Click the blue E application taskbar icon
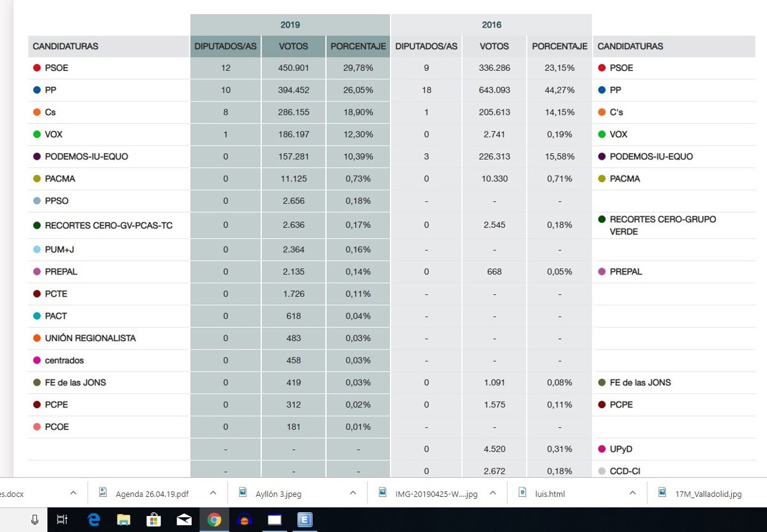Image resolution: width=767 pixels, height=532 pixels. (305, 520)
